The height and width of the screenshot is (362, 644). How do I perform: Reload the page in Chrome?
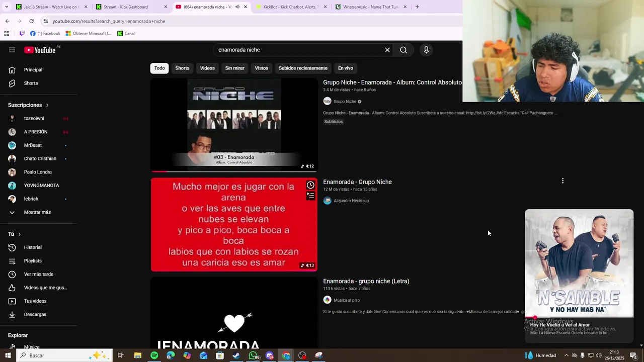click(x=31, y=21)
